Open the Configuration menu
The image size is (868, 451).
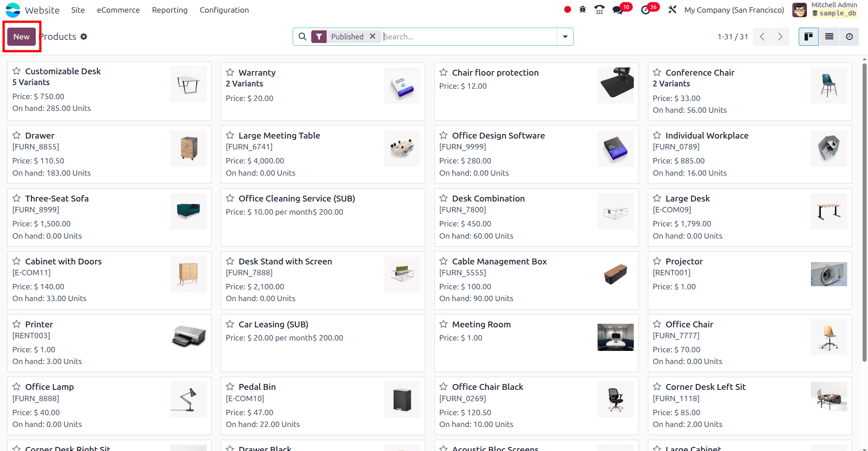coord(224,10)
